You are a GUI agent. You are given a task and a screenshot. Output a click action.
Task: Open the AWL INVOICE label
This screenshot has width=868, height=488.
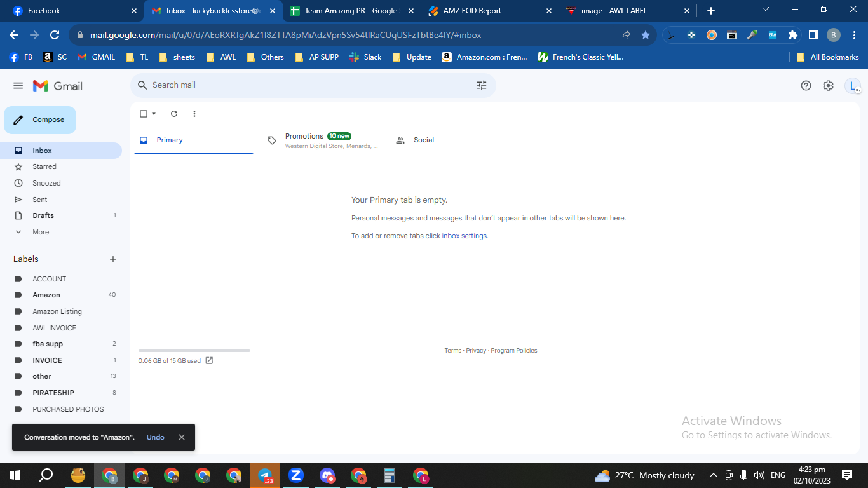pyautogui.click(x=61, y=328)
